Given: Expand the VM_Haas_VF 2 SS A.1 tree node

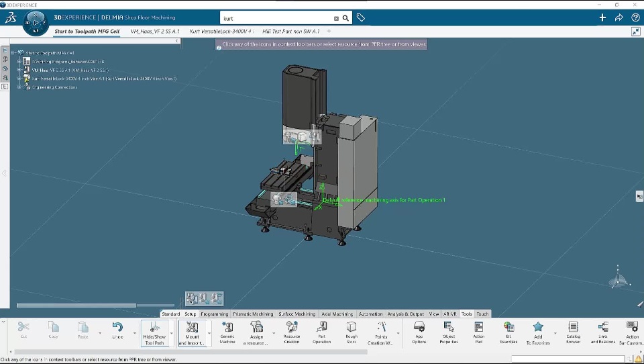Looking at the screenshot, I should (x=19, y=70).
